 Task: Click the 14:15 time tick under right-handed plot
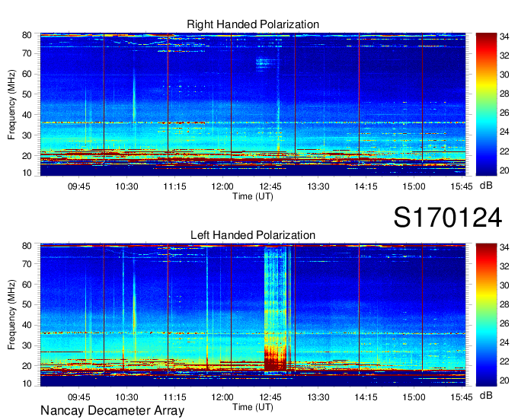pos(366,186)
